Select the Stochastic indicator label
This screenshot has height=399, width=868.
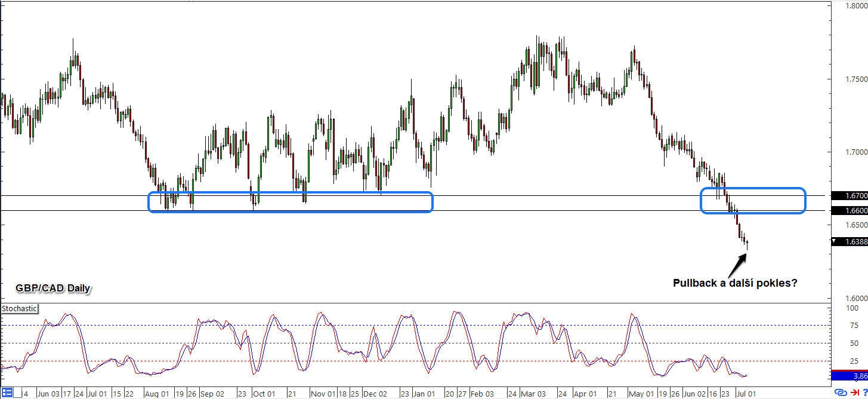19,309
